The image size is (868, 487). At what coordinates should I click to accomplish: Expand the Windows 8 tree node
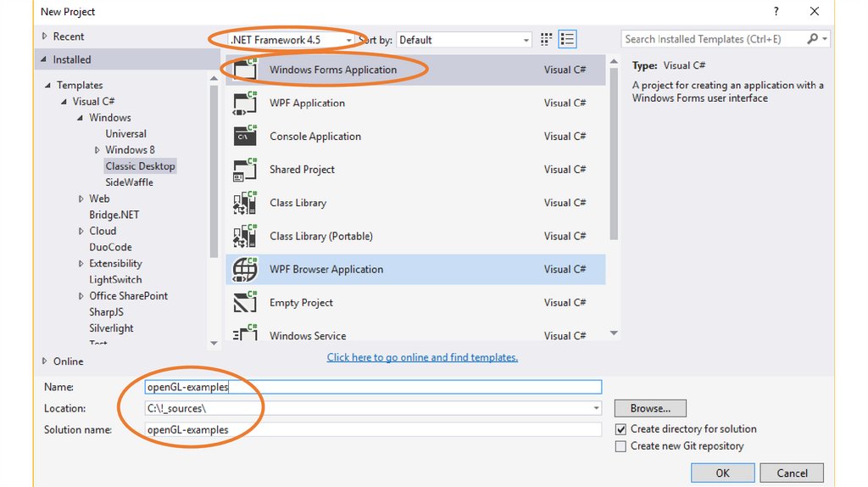pos(97,150)
